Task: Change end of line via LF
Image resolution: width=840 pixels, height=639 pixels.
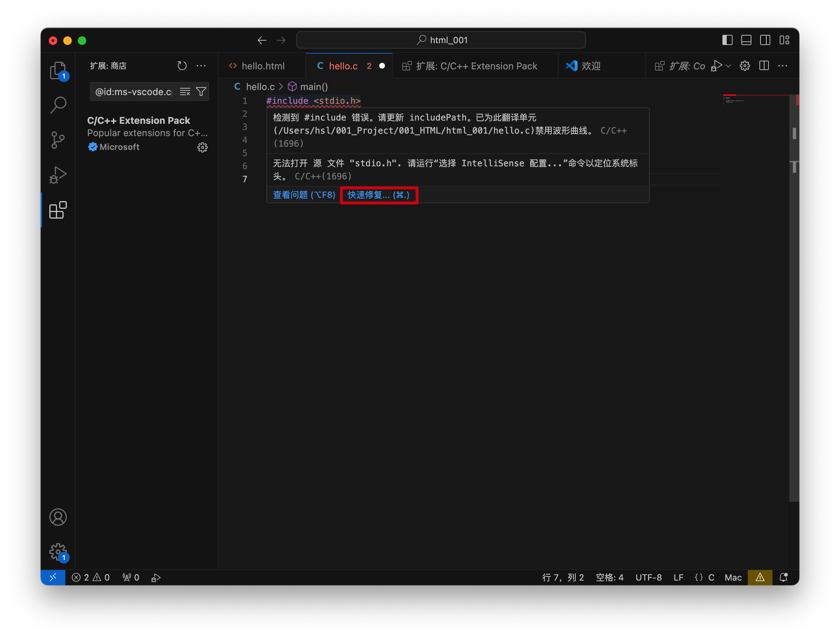Action: click(x=678, y=577)
